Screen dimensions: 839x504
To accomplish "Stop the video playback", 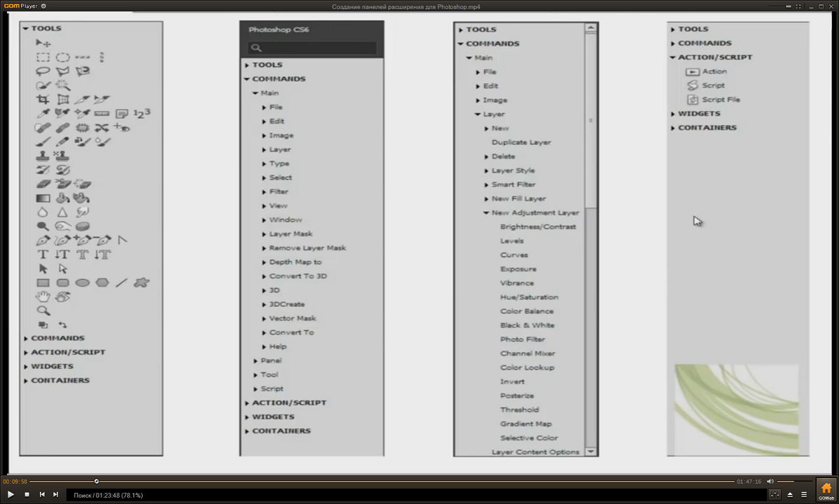I will (x=27, y=495).
